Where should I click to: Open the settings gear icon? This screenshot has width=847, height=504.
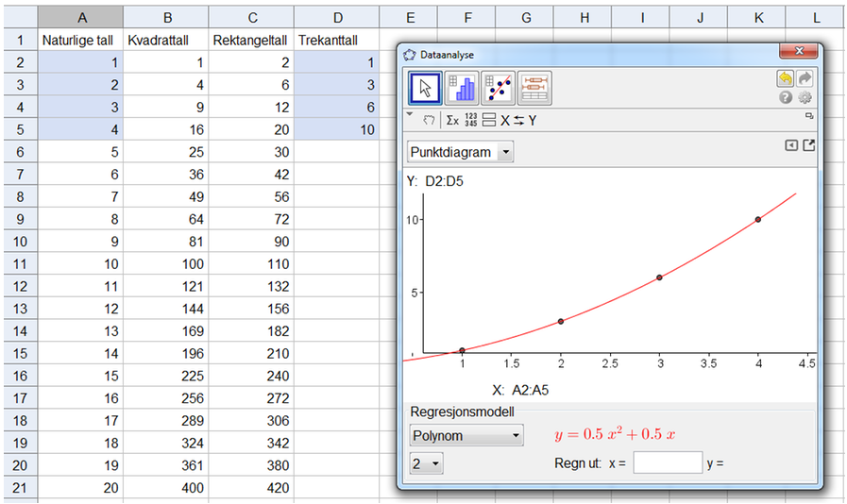coord(805,97)
